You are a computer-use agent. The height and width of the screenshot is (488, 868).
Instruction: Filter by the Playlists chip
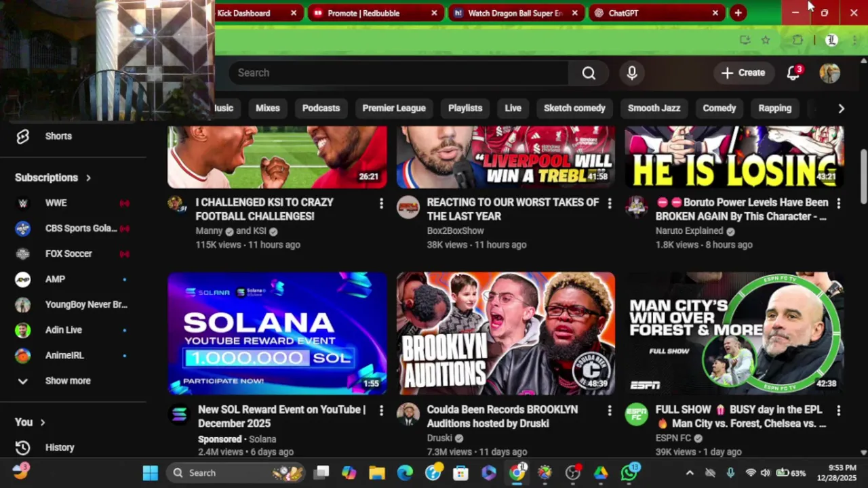tap(465, 108)
